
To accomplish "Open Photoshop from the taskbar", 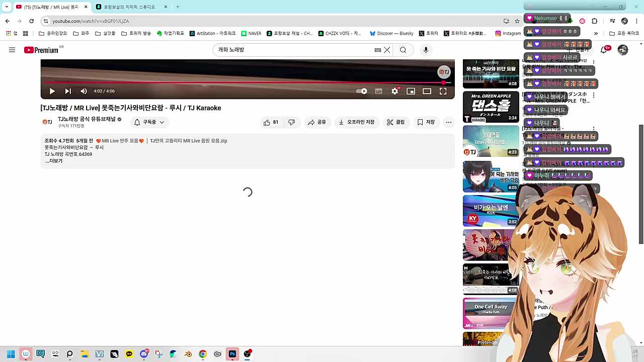I will [232, 354].
